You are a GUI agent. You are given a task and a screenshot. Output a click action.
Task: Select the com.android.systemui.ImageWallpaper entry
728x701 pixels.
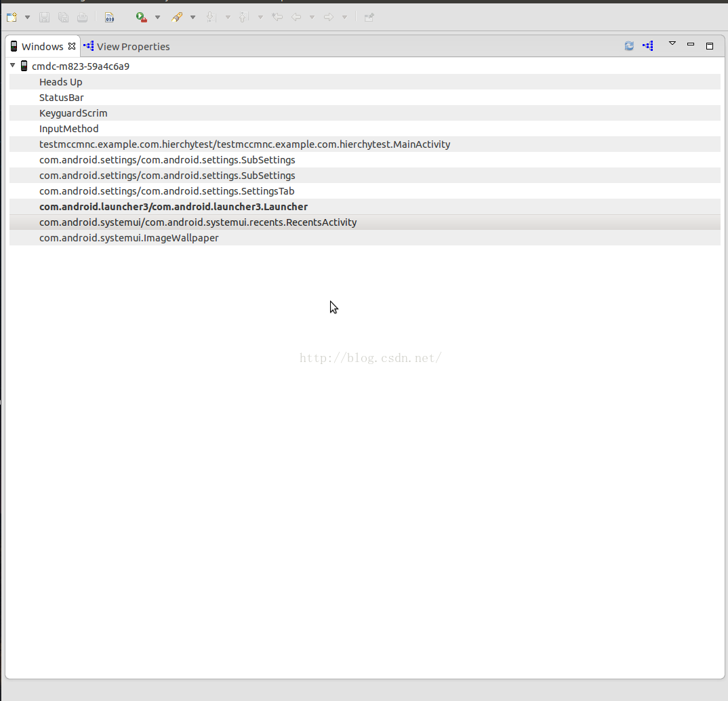click(365, 238)
